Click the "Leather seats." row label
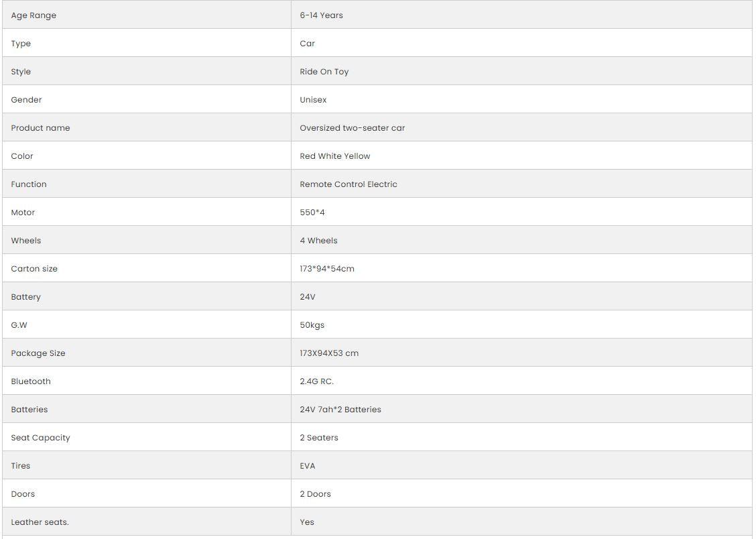 click(x=40, y=522)
